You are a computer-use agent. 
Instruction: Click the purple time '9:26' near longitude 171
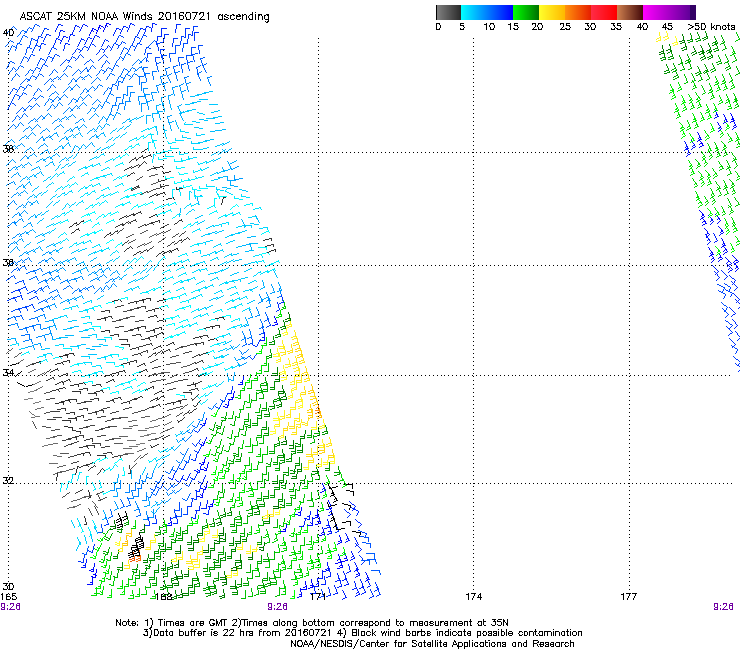(277, 607)
